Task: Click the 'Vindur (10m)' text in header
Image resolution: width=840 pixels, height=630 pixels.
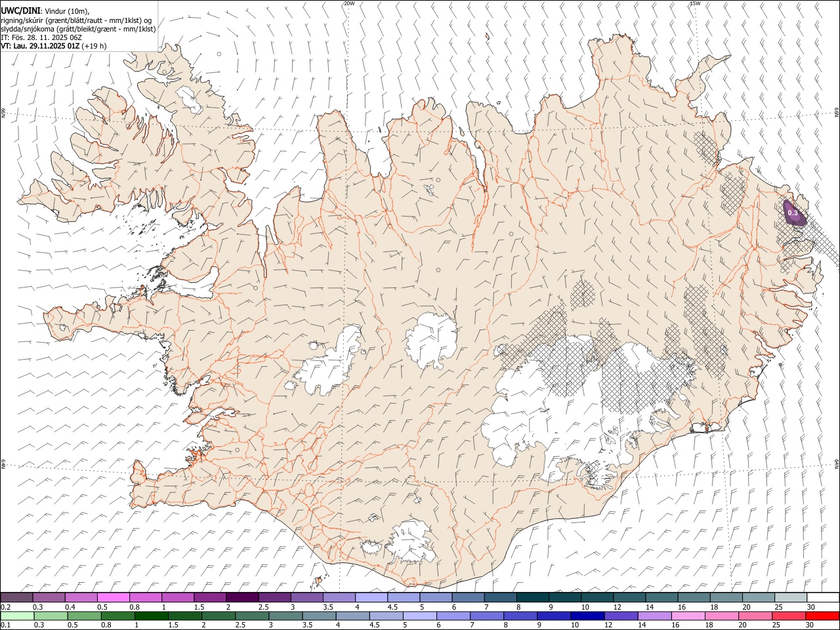Action: 67,11
